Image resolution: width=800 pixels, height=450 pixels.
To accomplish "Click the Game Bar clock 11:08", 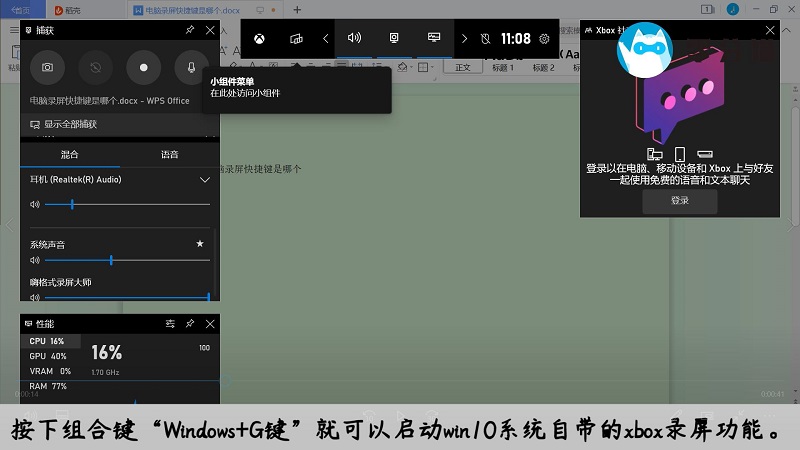I will pyautogui.click(x=515, y=39).
